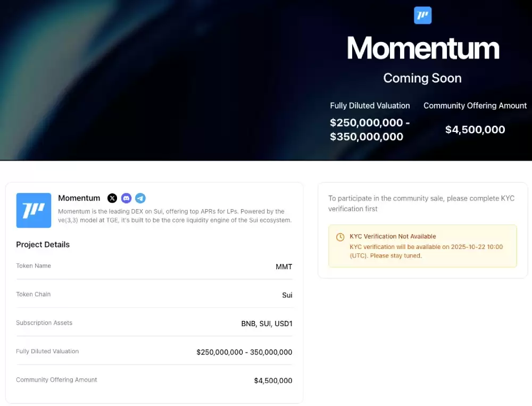Select the Token Chain row showing Sui

[x=154, y=294]
